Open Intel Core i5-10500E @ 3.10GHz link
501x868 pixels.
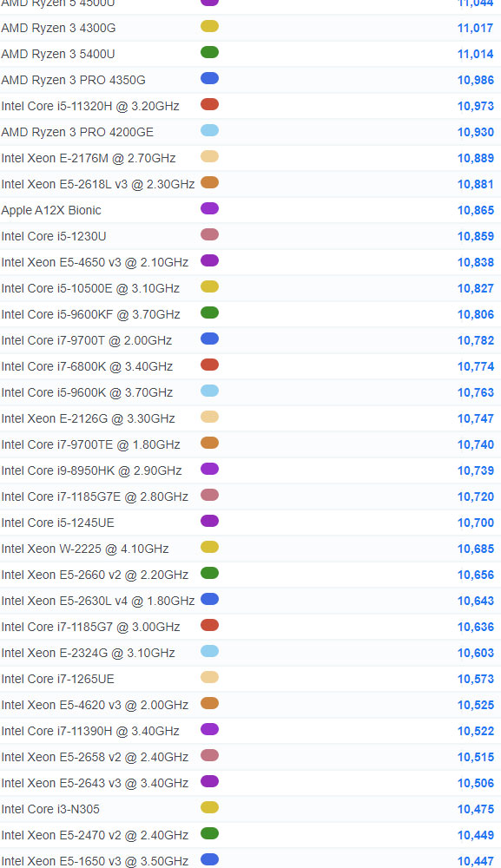pos(90,288)
